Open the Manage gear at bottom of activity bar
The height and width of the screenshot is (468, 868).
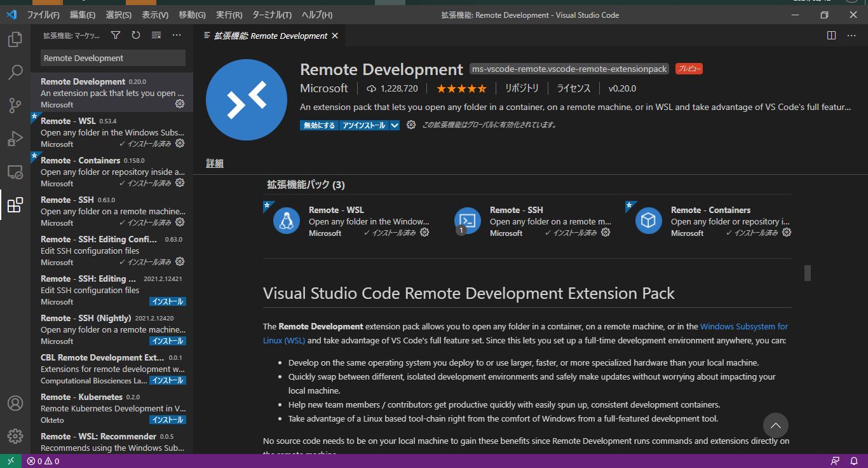[x=15, y=436]
